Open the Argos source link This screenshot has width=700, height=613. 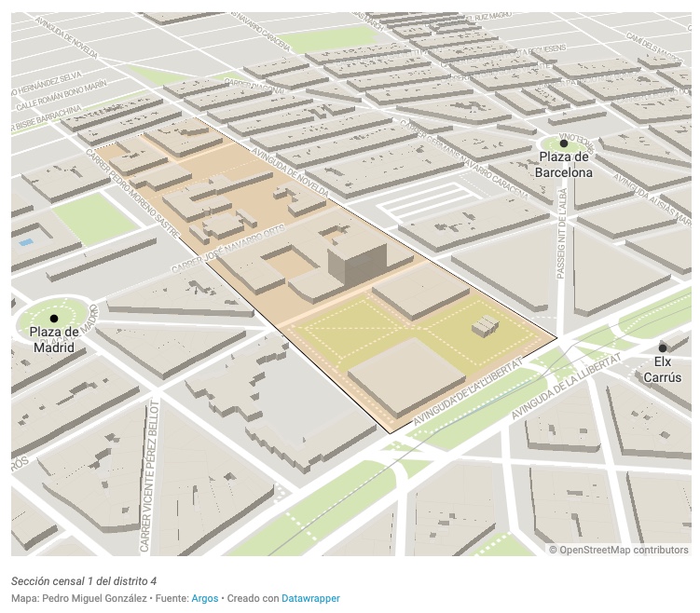pos(204,598)
